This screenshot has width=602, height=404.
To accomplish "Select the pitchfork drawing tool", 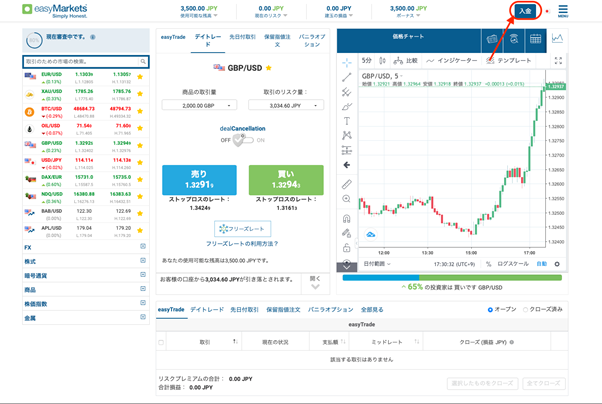I will point(347,92).
